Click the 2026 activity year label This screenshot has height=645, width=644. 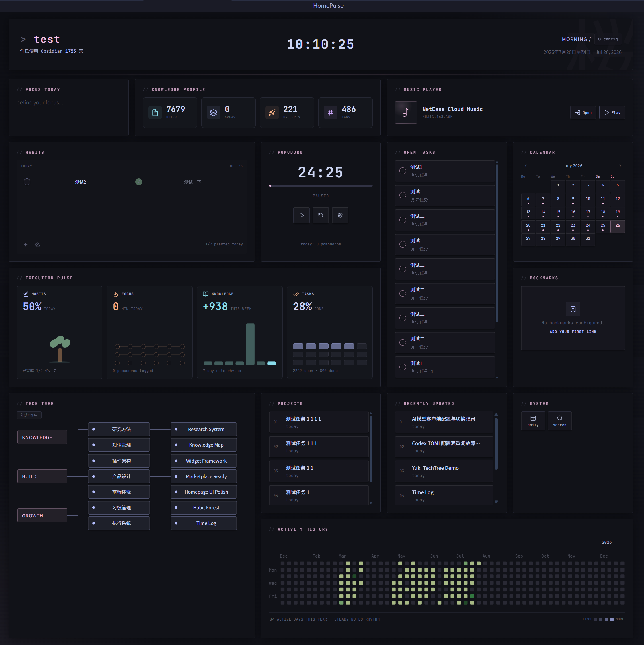(607, 543)
